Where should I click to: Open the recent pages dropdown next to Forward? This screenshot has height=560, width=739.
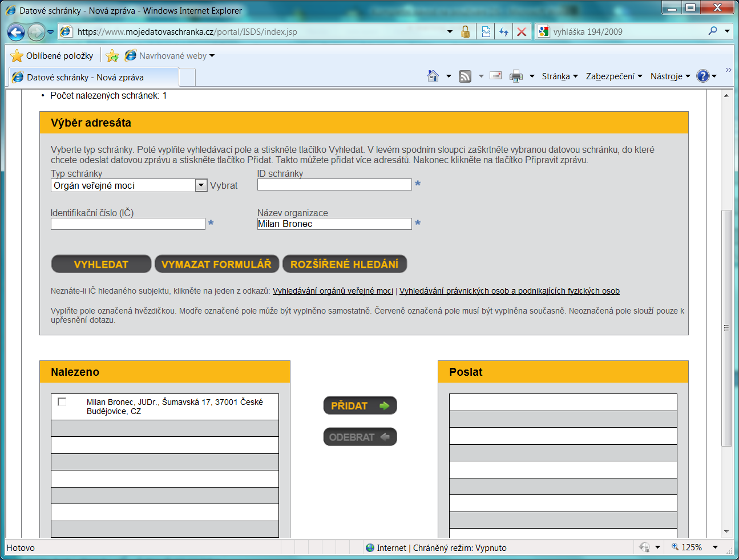coord(50,32)
